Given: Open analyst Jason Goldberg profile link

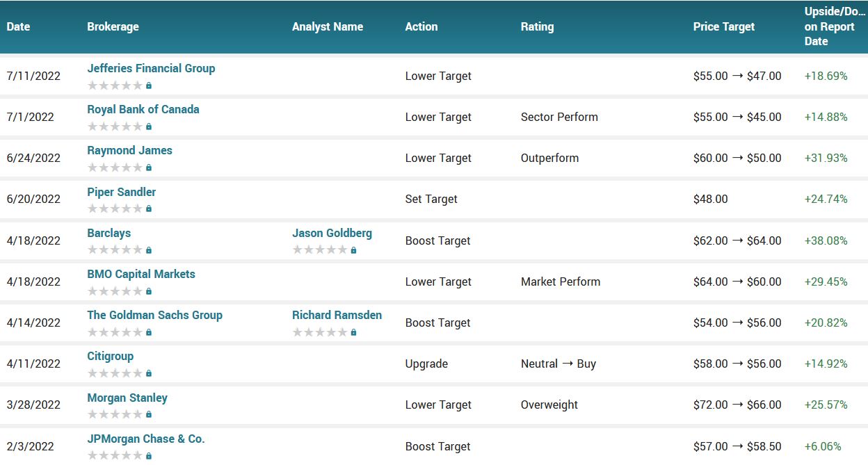Looking at the screenshot, I should tap(332, 233).
